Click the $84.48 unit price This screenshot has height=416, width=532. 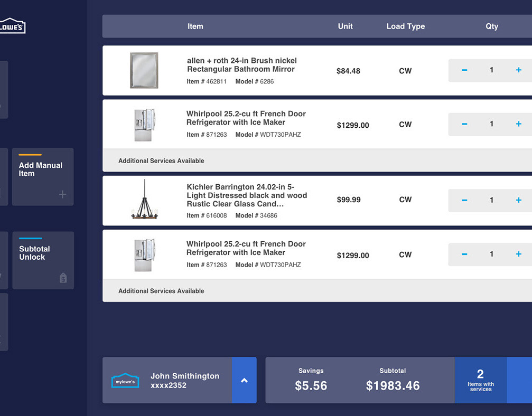click(x=348, y=71)
